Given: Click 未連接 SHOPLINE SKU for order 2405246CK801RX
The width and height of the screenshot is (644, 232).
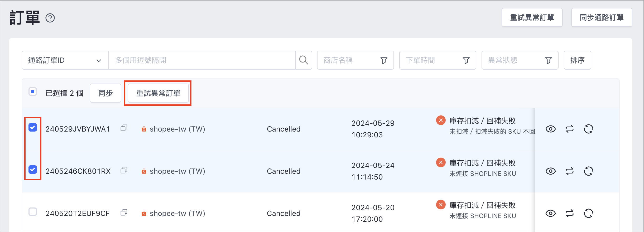Looking at the screenshot, I should 483,174.
